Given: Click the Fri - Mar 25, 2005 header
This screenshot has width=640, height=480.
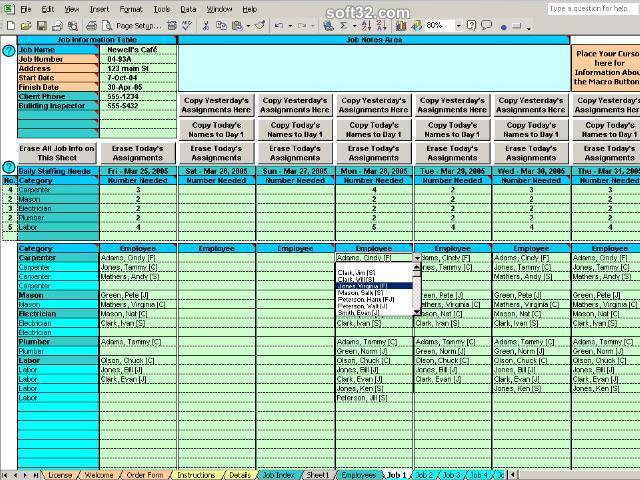Looking at the screenshot, I should coord(138,171).
